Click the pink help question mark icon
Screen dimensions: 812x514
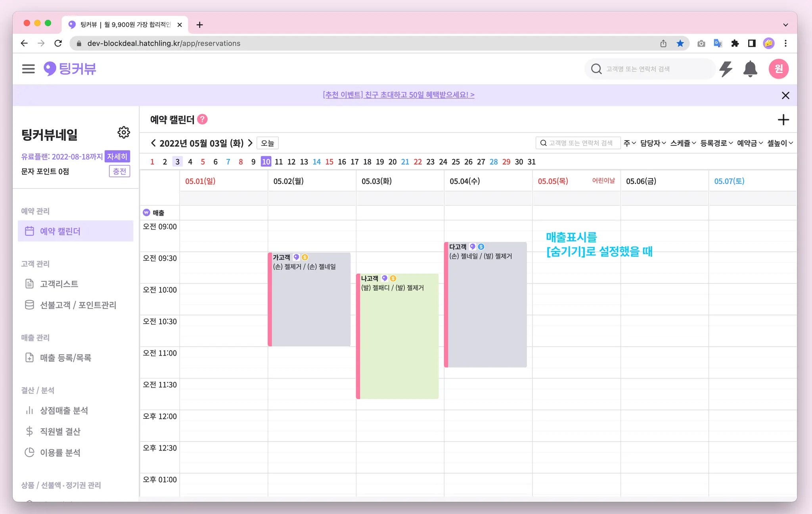pyautogui.click(x=202, y=119)
